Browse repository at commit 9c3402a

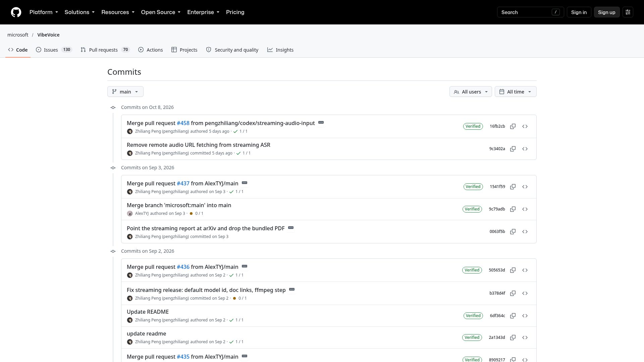525,149
